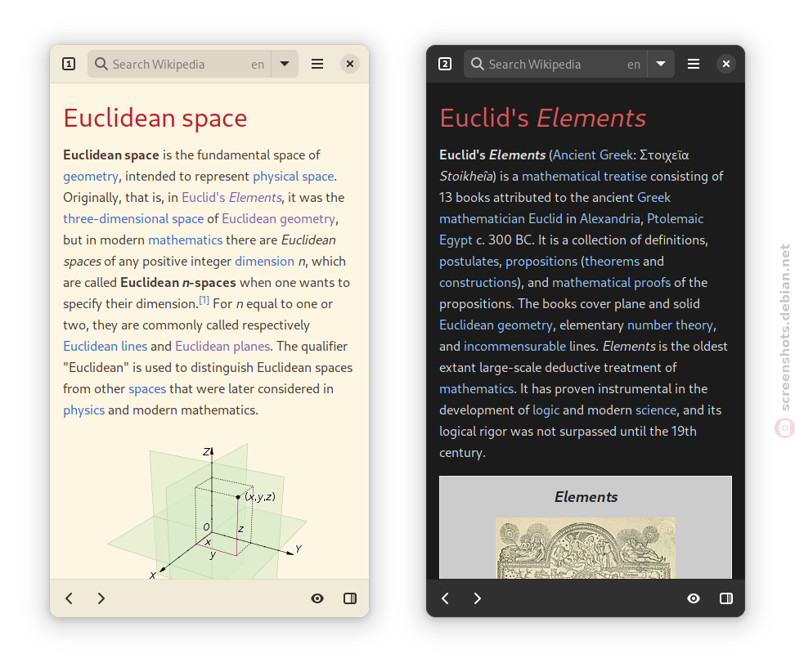Viewport: 795px width, 672px height.
Task: Open the 'mathematical treatise' link
Action: point(584,177)
